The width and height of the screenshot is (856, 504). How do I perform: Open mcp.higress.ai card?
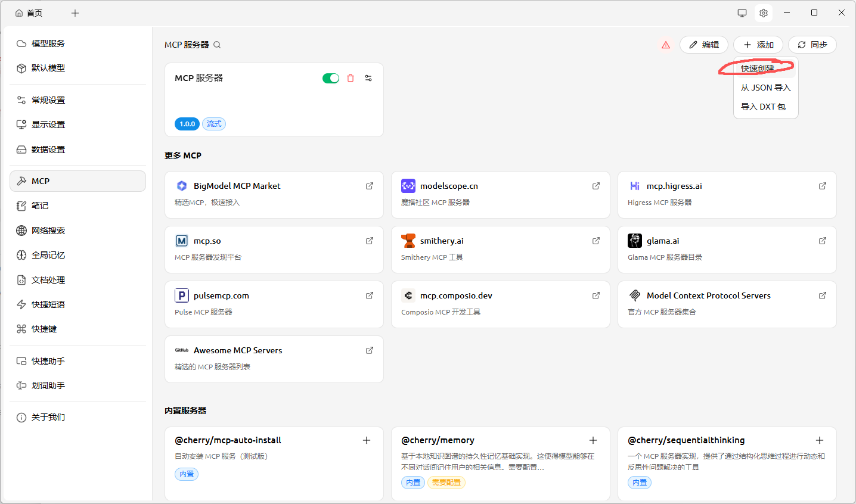click(727, 195)
